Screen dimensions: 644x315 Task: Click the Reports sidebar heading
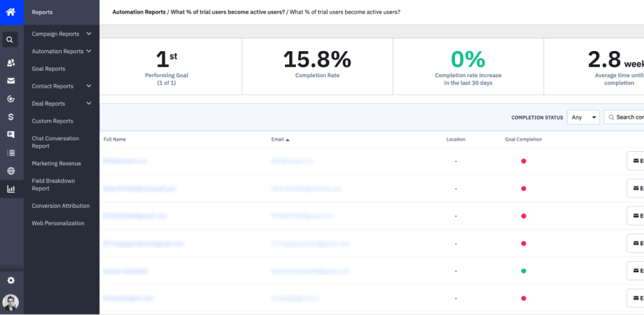(42, 13)
